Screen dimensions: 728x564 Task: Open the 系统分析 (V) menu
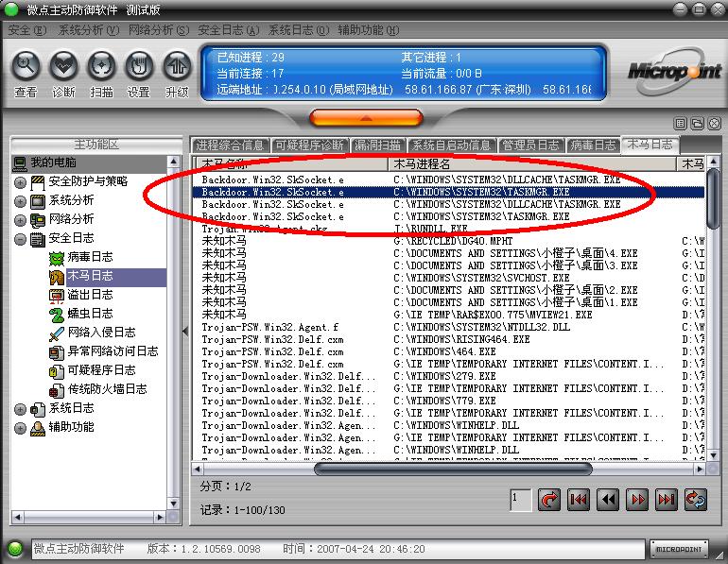[x=89, y=30]
